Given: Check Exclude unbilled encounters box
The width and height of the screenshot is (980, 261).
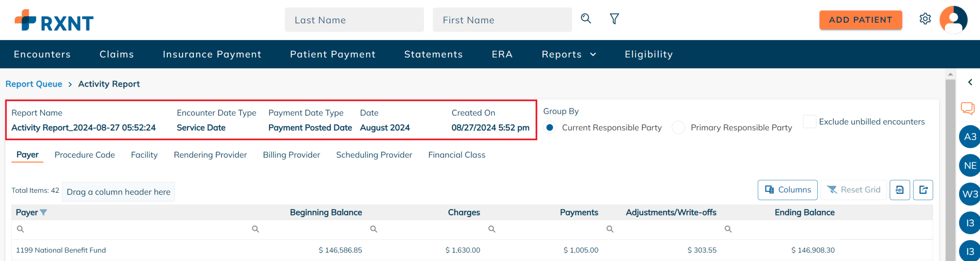Looking at the screenshot, I should [809, 122].
